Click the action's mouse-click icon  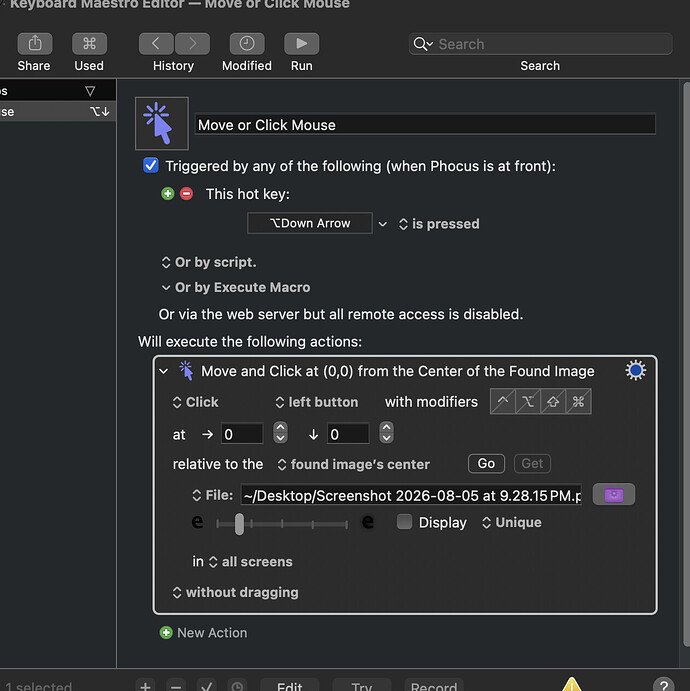pyautogui.click(x=186, y=370)
